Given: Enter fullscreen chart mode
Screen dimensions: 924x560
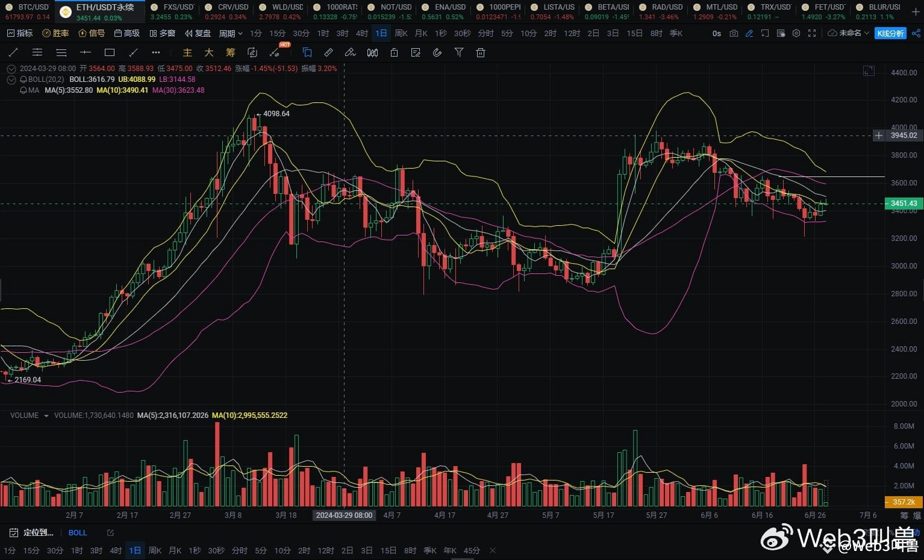Looking at the screenshot, I should tap(812, 34).
